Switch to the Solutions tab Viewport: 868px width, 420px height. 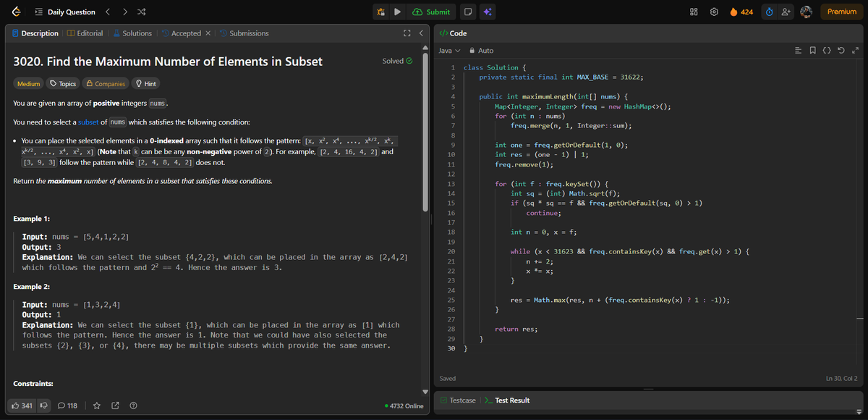[x=132, y=33]
